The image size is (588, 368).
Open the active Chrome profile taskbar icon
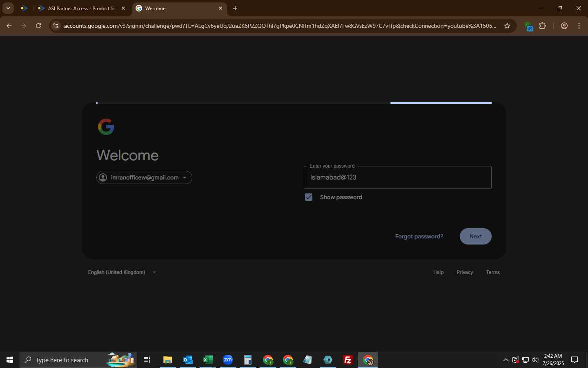point(368,360)
